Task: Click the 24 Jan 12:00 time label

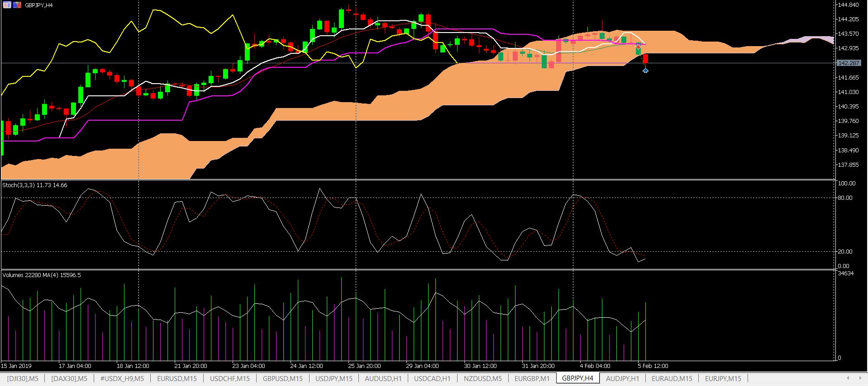Action: (x=307, y=366)
